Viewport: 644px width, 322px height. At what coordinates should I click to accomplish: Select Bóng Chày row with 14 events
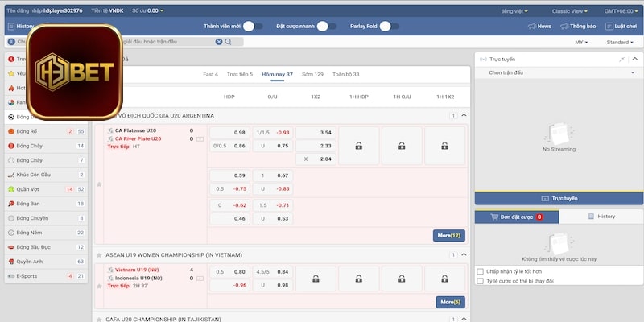pyautogui.click(x=46, y=146)
